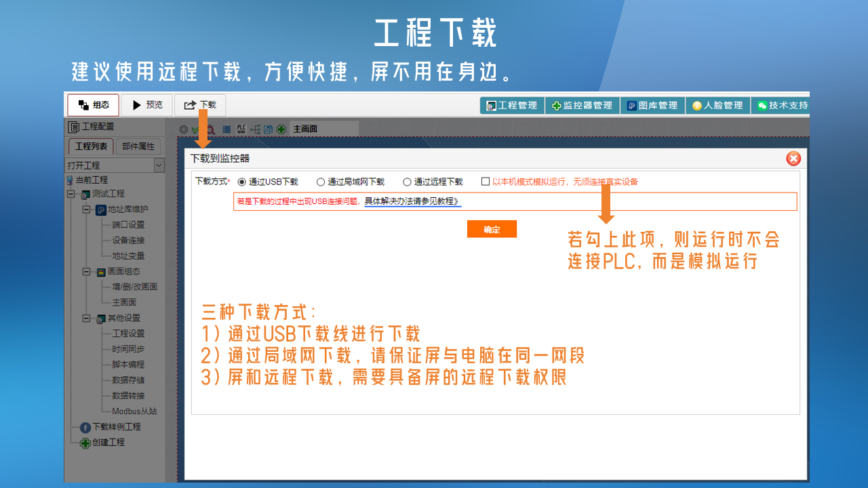The image size is (868, 488).
Task: Select 通过局域网下载 radio option
Action: (x=321, y=182)
